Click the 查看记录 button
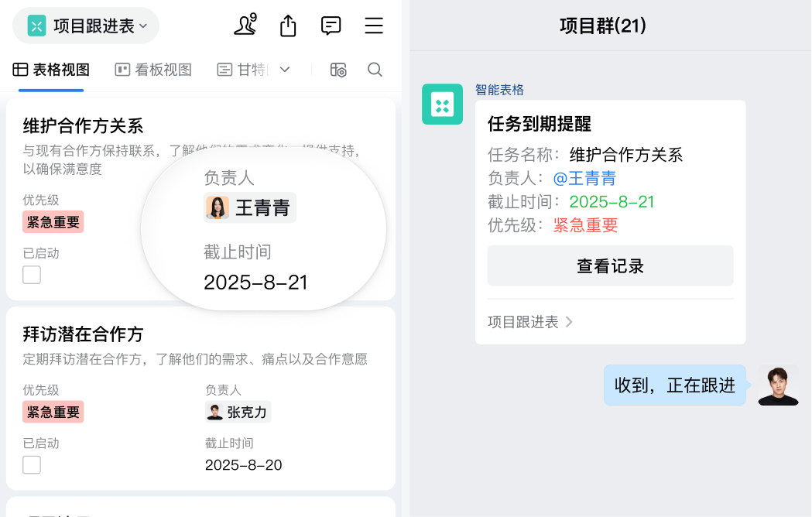This screenshot has height=517, width=812. [610, 265]
